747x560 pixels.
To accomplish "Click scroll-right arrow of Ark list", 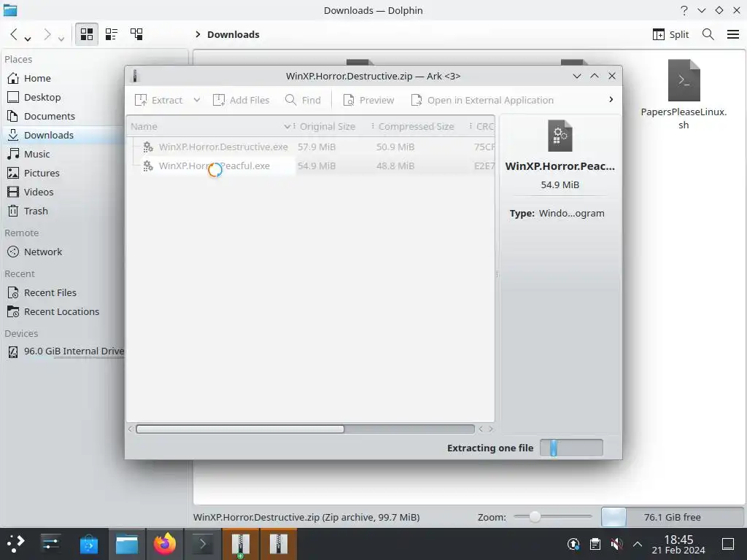I will point(491,429).
